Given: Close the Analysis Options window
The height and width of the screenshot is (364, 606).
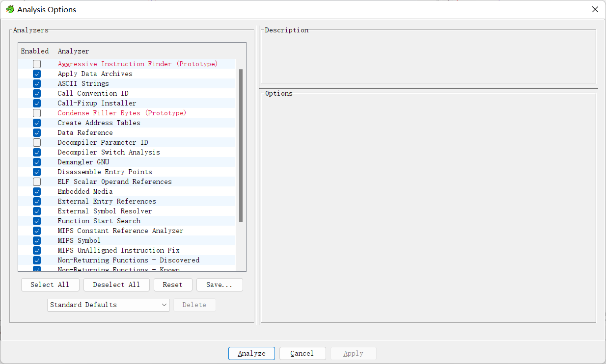Looking at the screenshot, I should click(595, 9).
